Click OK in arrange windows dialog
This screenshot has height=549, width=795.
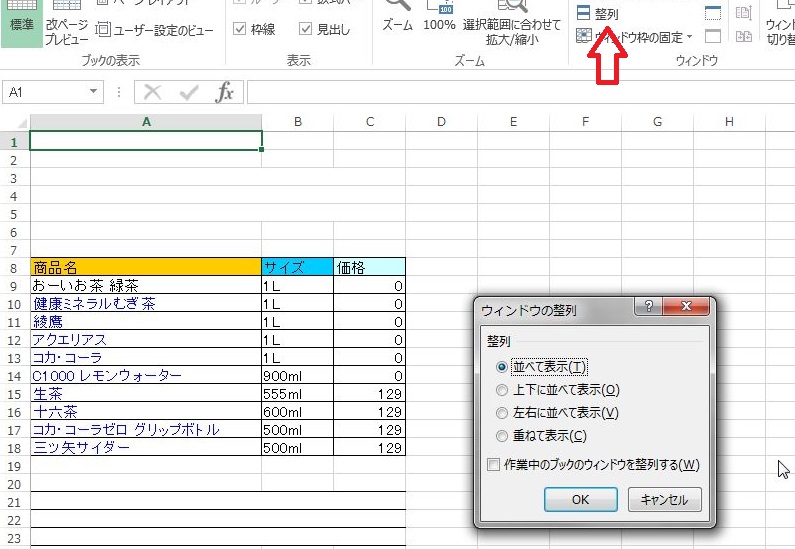(x=581, y=500)
